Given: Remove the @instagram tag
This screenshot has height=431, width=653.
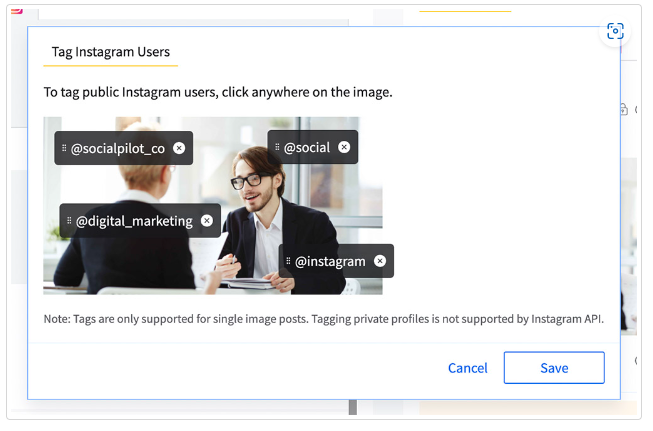Looking at the screenshot, I should pos(380,261).
